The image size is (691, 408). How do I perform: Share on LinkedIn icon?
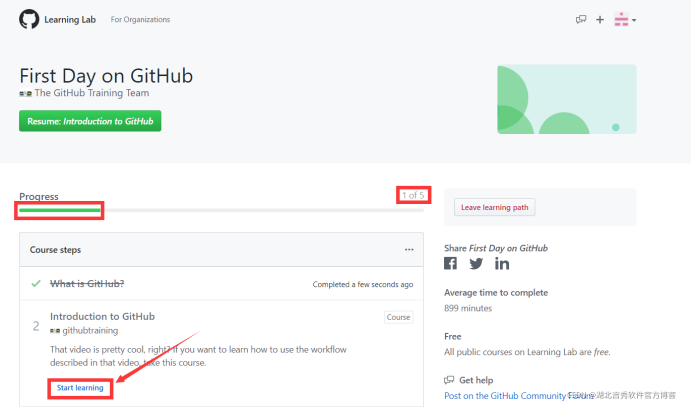tap(502, 263)
